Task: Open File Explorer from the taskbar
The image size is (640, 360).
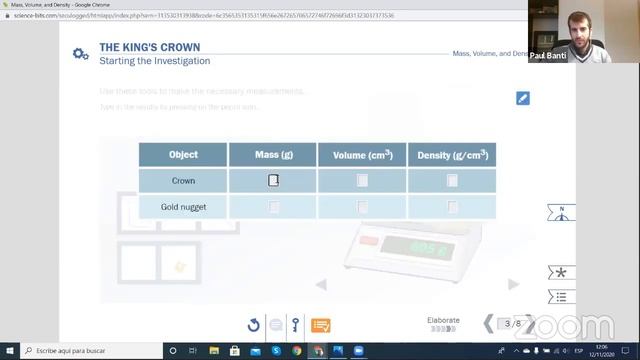Action: [214, 351]
